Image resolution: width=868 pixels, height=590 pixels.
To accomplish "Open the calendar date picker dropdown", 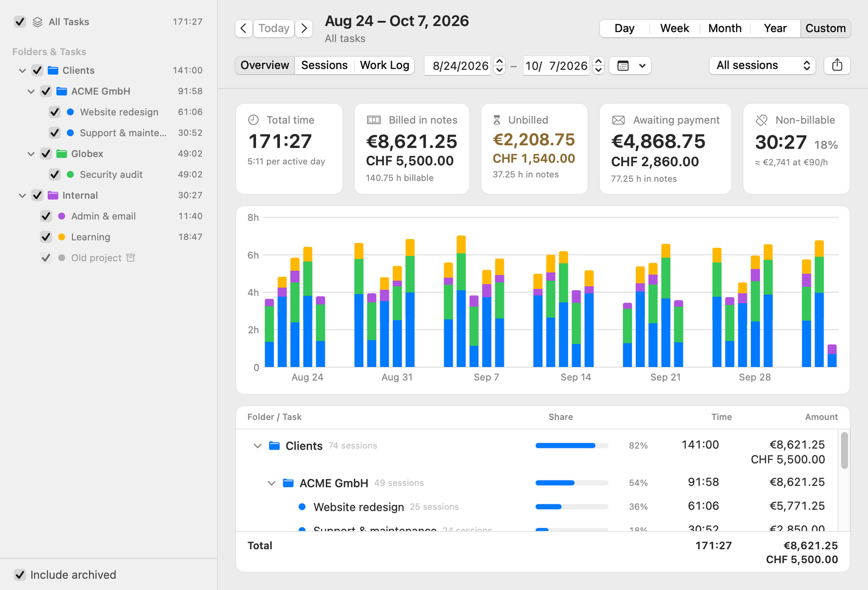I will click(x=630, y=66).
